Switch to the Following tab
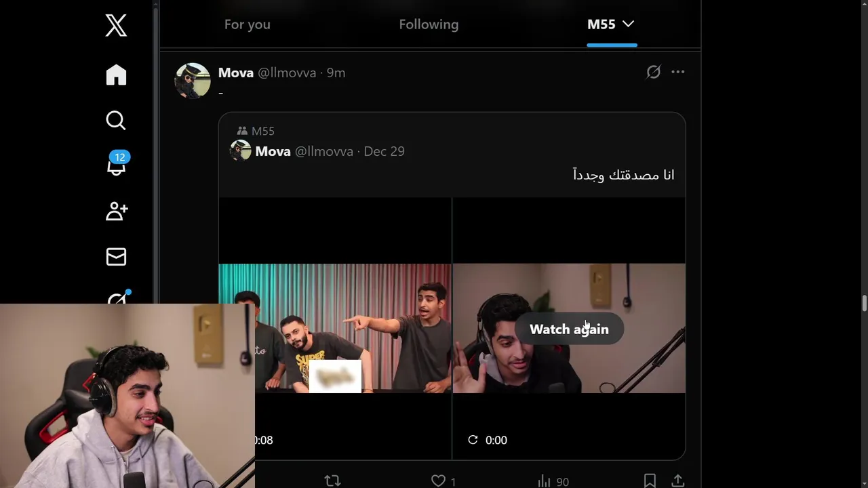This screenshot has width=868, height=488. pos(429,24)
